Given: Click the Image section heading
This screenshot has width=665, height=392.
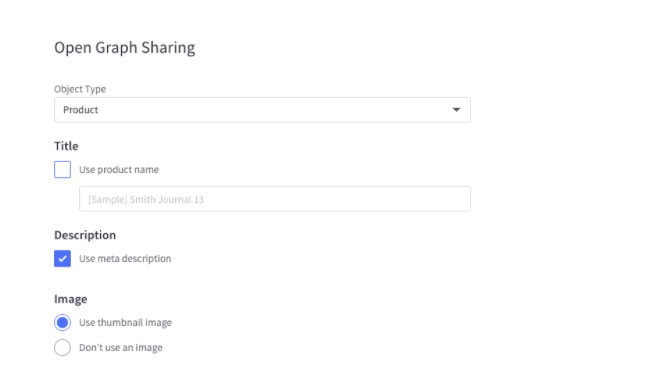Looking at the screenshot, I should [70, 299].
